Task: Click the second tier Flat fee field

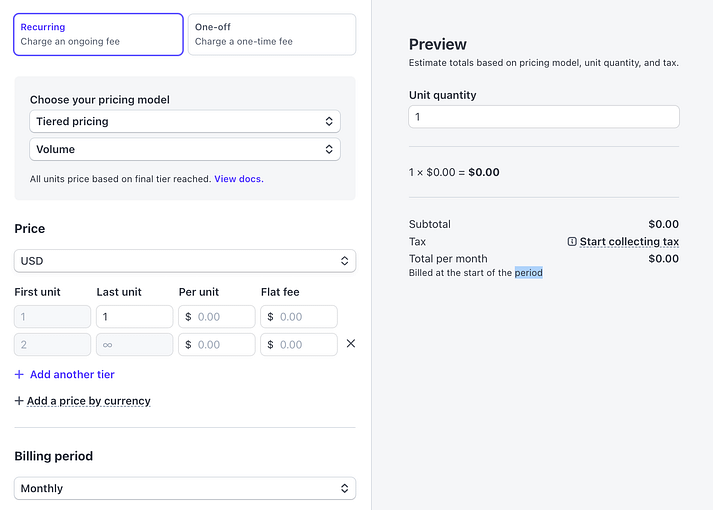Action: (304, 344)
